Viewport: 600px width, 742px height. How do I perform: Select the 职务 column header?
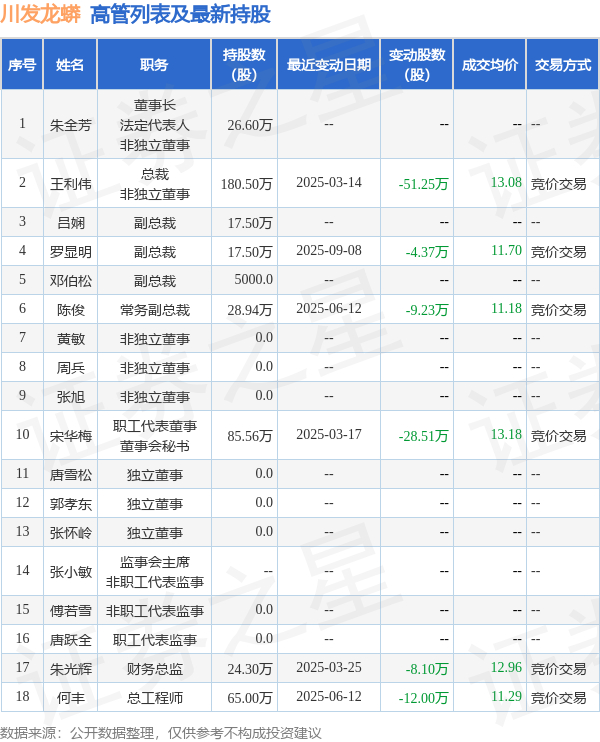point(154,65)
